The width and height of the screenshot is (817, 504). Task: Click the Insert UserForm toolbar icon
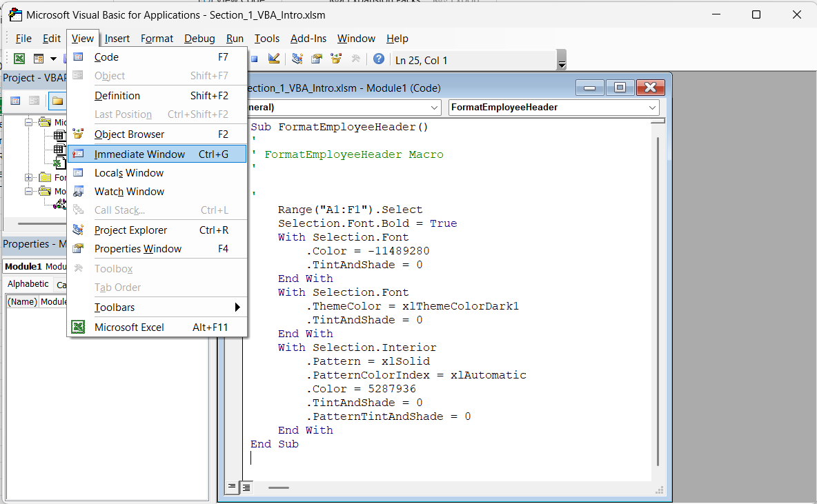coord(39,59)
